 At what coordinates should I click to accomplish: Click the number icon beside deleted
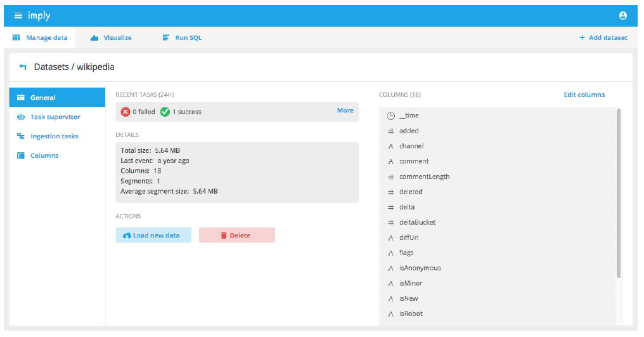(390, 192)
